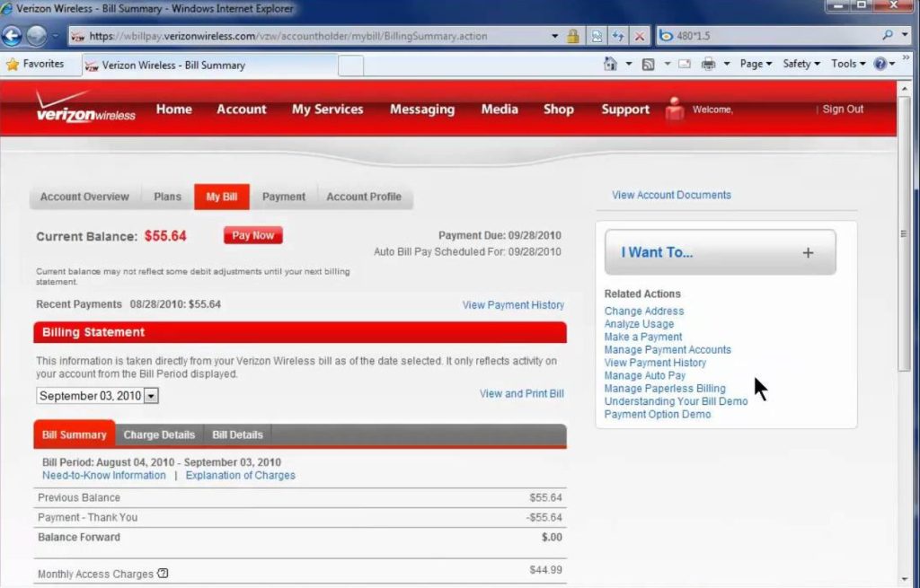Open the Page dropdown menu
Image resolution: width=920 pixels, height=588 pixels.
pos(756,64)
